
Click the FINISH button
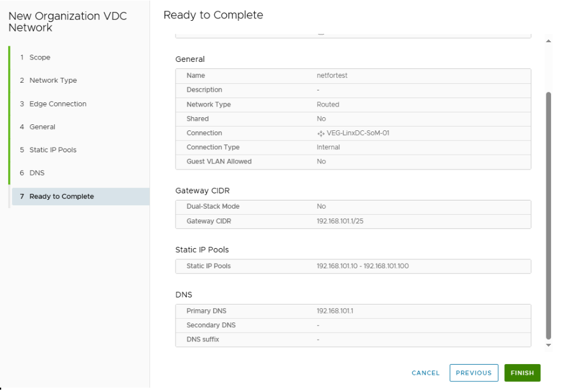click(x=522, y=373)
